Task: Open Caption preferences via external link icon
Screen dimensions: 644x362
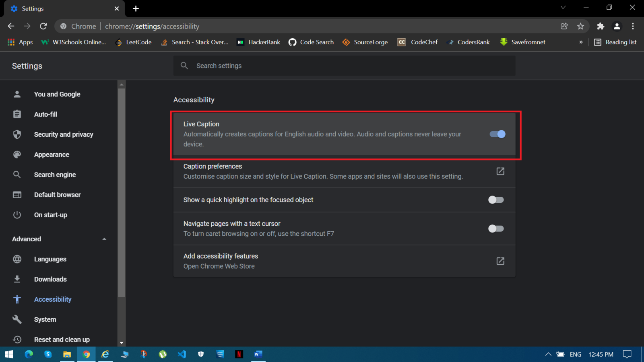Action: pyautogui.click(x=500, y=171)
